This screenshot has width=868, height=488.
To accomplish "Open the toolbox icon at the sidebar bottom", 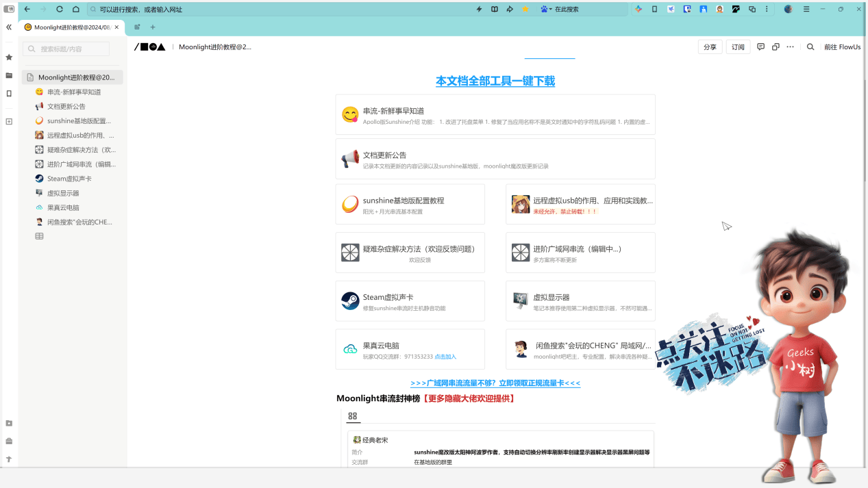I will (x=9, y=441).
